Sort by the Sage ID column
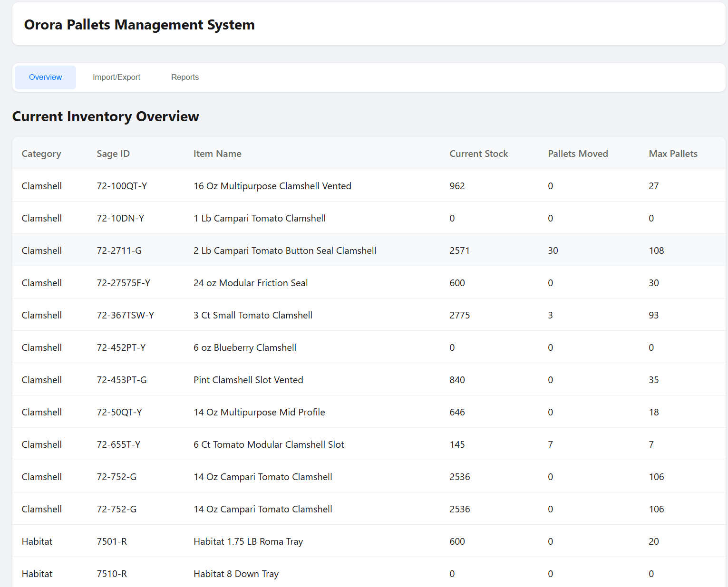 click(x=113, y=153)
